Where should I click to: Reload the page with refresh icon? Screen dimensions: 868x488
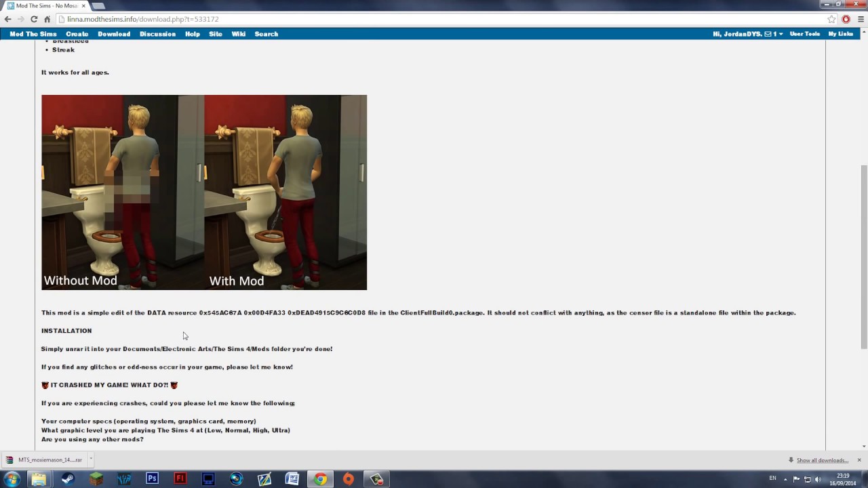[x=34, y=19]
